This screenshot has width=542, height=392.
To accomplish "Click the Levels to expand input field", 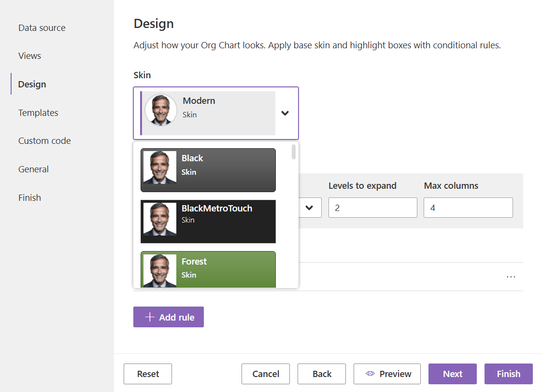I will [x=372, y=208].
